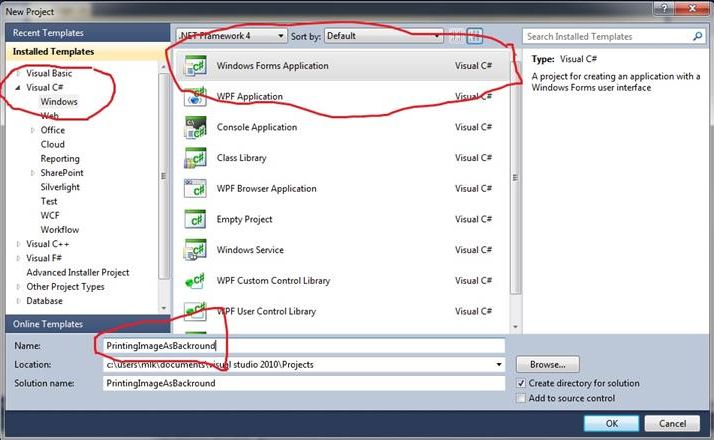Select the Web category
Screen dimensions: 714x440
coord(50,116)
